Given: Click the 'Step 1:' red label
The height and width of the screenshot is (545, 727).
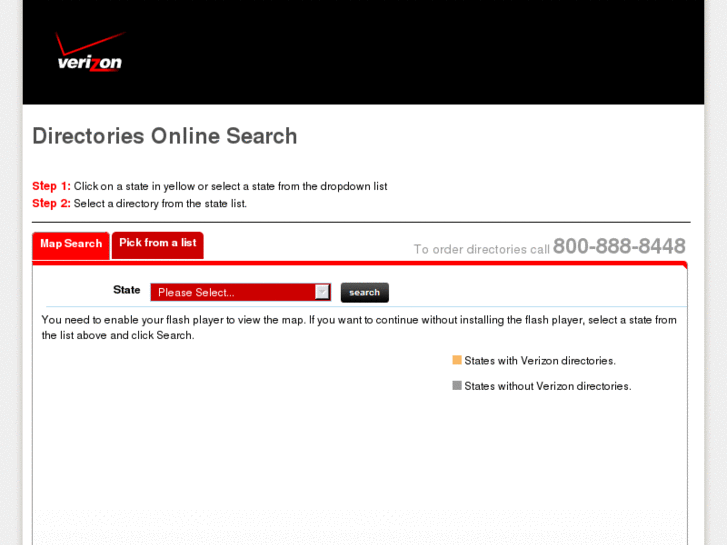Looking at the screenshot, I should pos(51,186).
